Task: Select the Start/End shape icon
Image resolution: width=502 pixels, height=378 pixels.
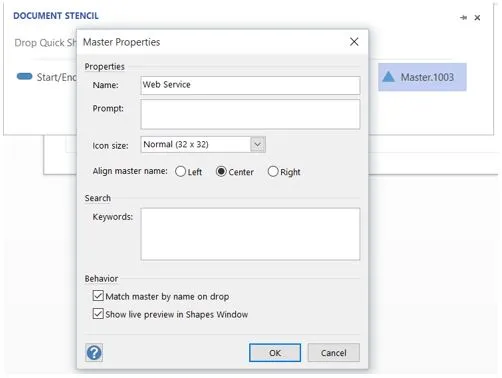Action: (25, 77)
